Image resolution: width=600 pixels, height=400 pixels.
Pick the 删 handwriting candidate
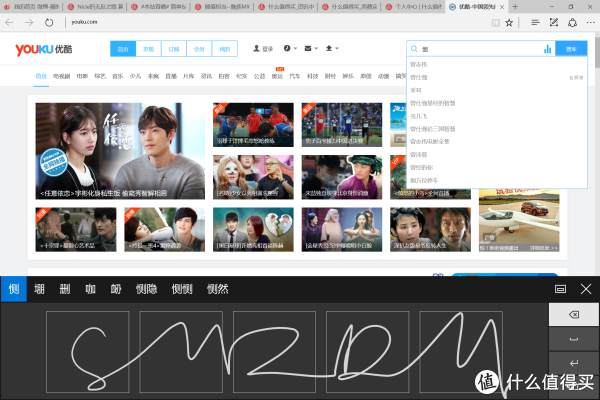click(x=65, y=289)
